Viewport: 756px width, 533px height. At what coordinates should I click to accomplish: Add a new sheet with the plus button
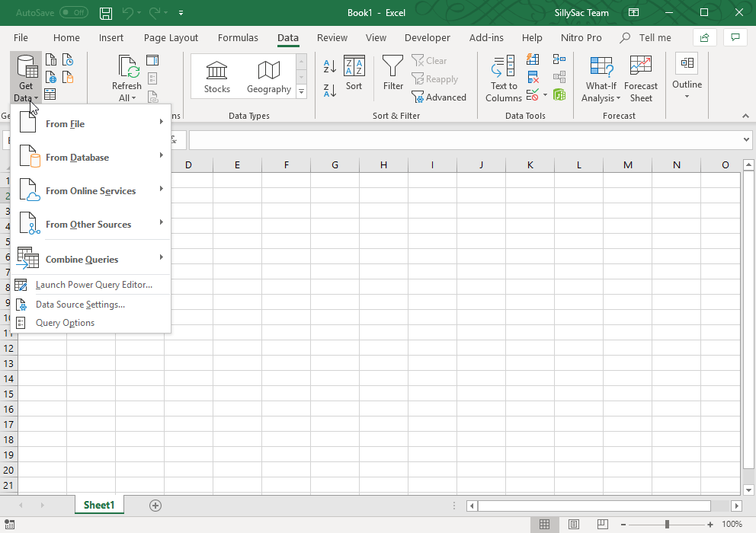pos(155,505)
